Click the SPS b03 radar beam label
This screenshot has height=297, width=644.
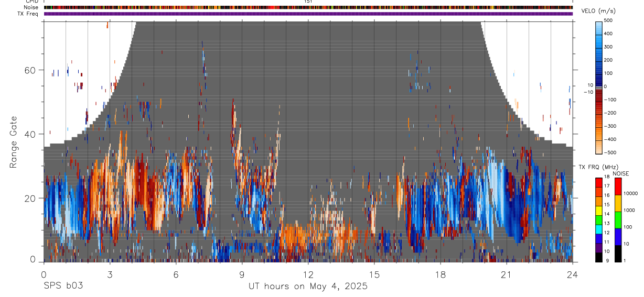click(x=63, y=286)
